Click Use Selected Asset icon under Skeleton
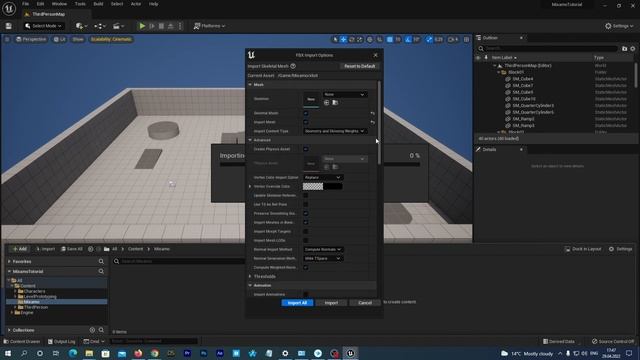Image resolution: width=640 pixels, height=360 pixels. [x=327, y=102]
